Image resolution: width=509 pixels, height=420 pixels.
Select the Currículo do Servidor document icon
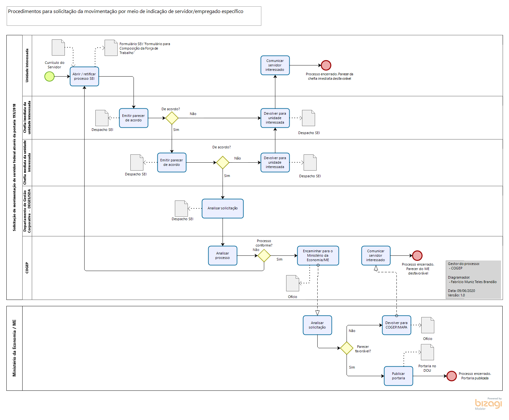point(58,48)
